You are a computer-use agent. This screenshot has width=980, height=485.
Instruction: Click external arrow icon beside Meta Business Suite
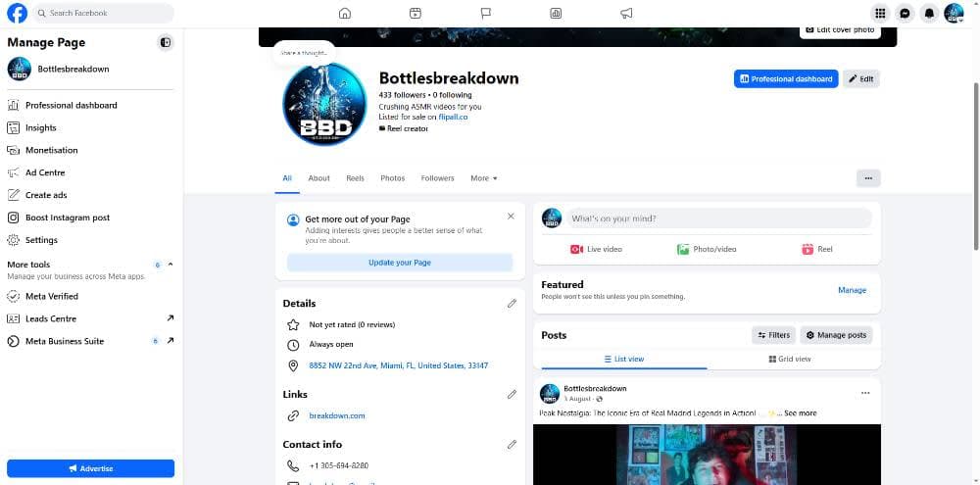(170, 341)
